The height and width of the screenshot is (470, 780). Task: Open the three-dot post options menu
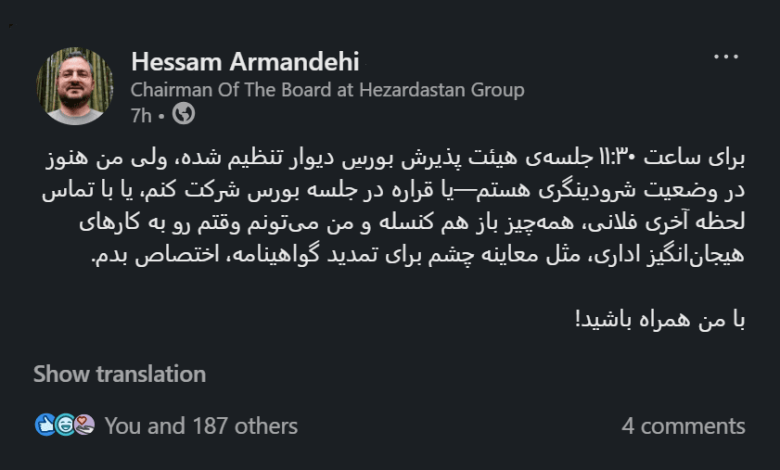point(725,58)
